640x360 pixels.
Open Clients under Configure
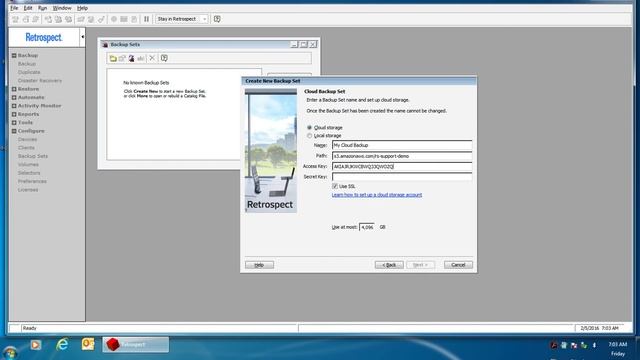pyautogui.click(x=26, y=148)
